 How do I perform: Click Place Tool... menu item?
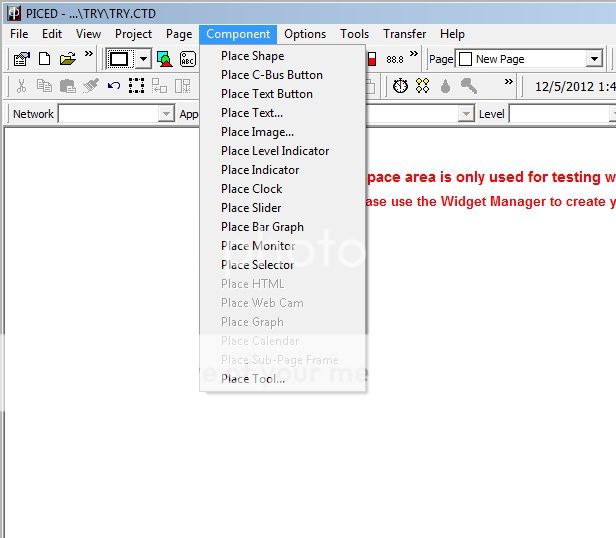click(x=252, y=379)
